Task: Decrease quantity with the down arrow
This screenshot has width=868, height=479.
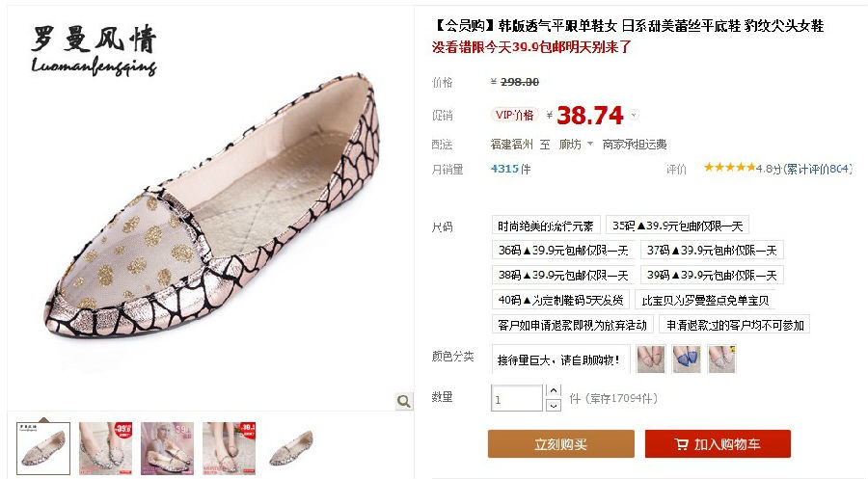Action: click(x=553, y=406)
